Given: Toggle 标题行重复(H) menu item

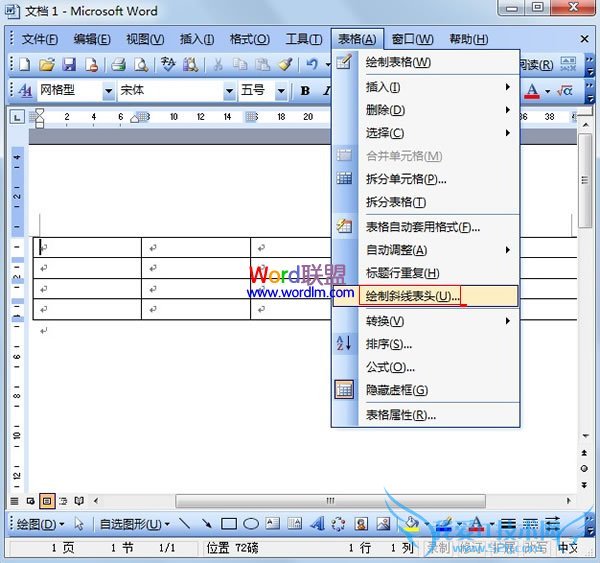Looking at the screenshot, I should 426,273.
